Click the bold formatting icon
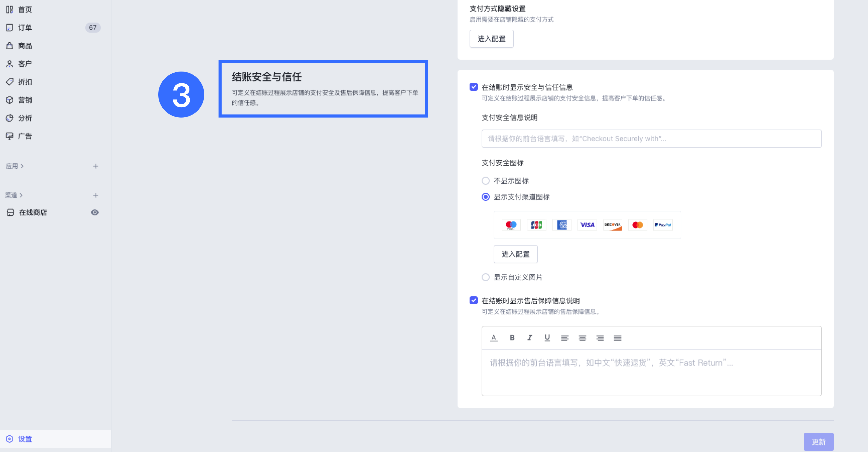The image size is (868, 452). point(512,338)
